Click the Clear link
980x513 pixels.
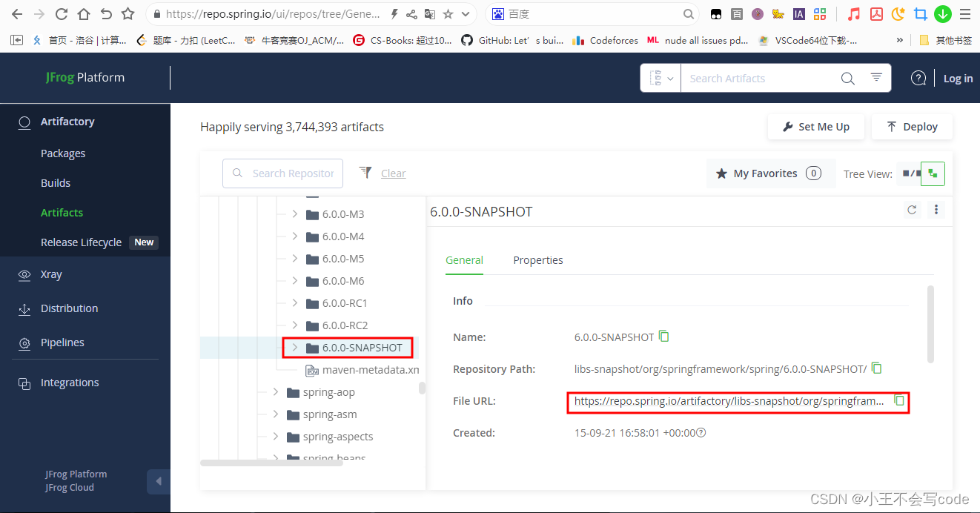[x=394, y=173]
